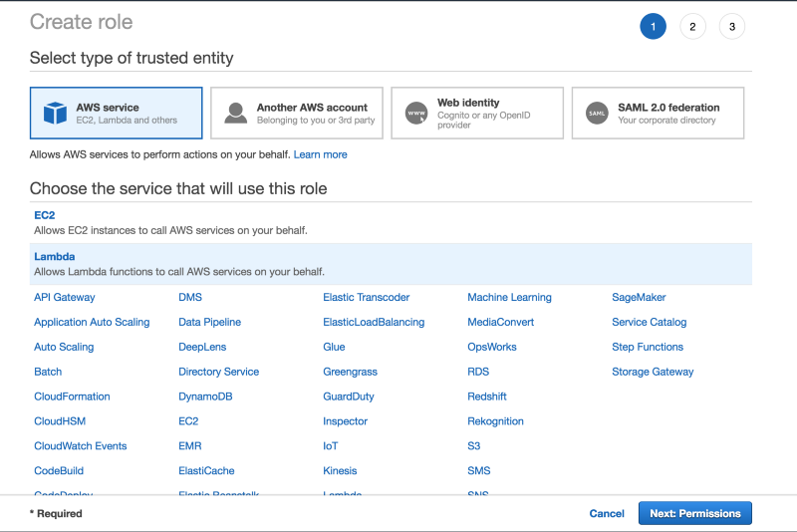Choose OpsWorks service

(492, 347)
